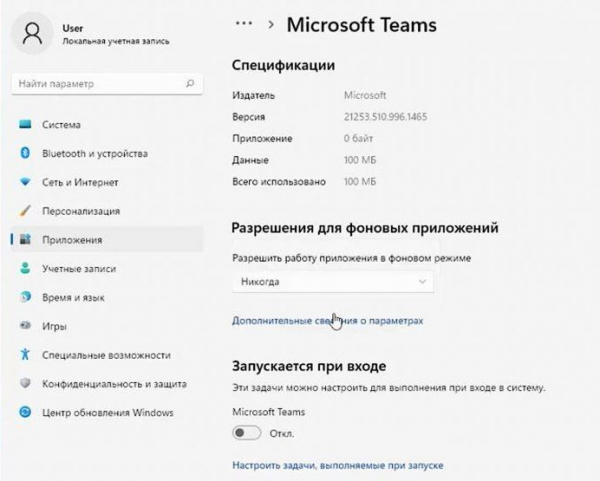This screenshot has height=481, width=600.
Task: Click the Учетные записи person icon
Action: point(25,268)
